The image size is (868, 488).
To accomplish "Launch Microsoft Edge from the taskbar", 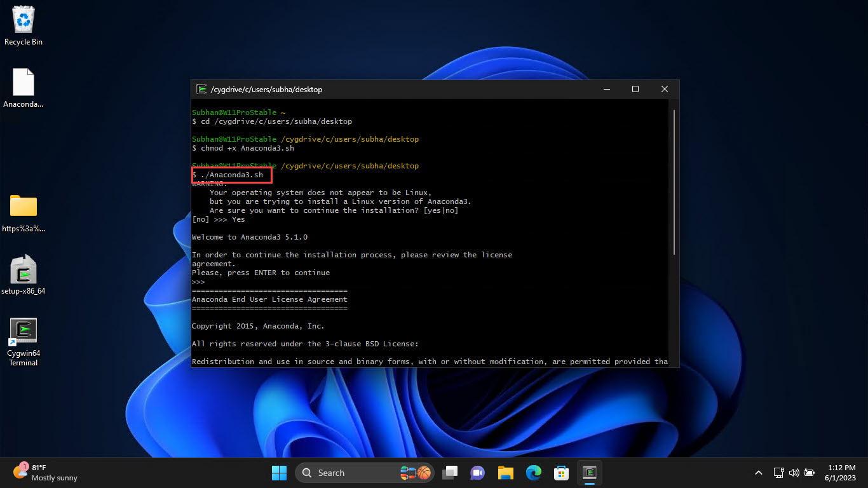I will (x=533, y=473).
